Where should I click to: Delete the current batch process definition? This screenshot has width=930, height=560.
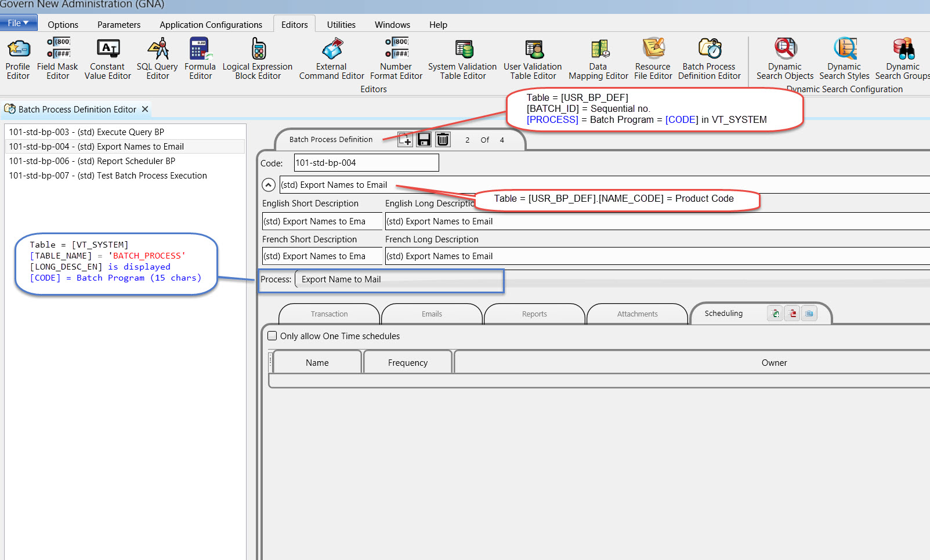443,140
